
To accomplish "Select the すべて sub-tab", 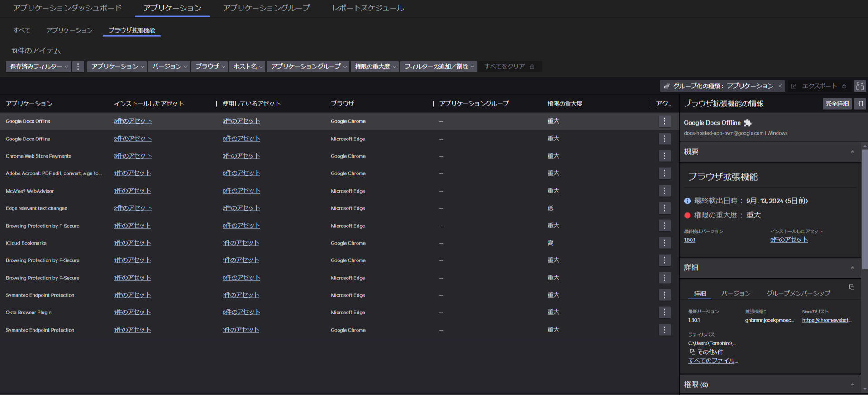I will point(22,30).
